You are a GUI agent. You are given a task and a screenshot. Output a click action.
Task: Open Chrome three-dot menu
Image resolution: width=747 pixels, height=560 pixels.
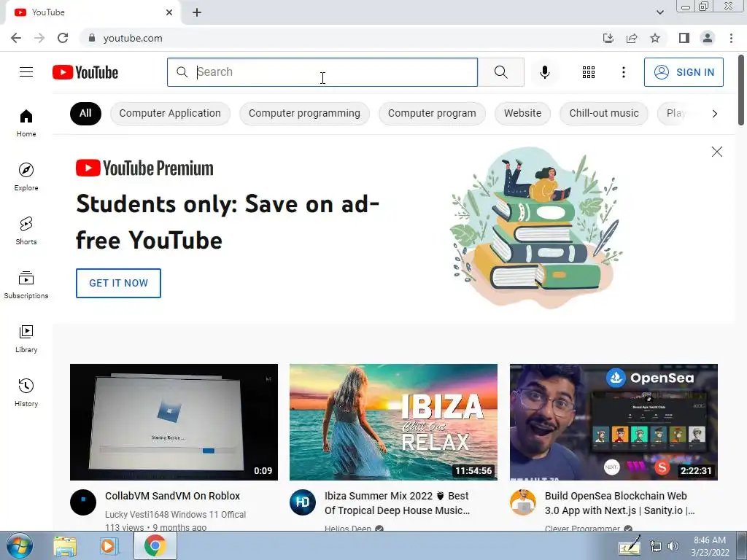(x=731, y=38)
